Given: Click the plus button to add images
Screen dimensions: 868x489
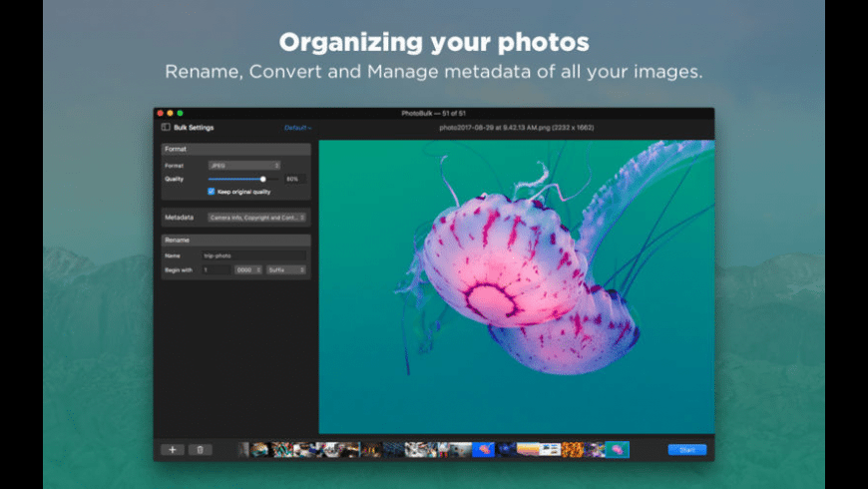Looking at the screenshot, I should (173, 450).
